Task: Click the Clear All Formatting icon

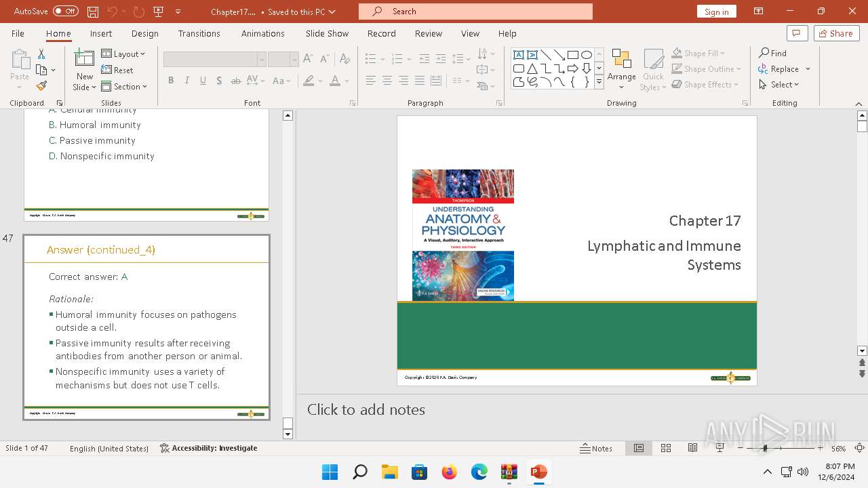Action: coord(345,59)
